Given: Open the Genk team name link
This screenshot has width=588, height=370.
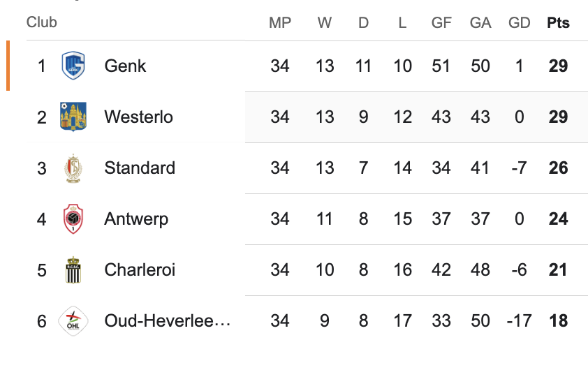Looking at the screenshot, I should (125, 66).
